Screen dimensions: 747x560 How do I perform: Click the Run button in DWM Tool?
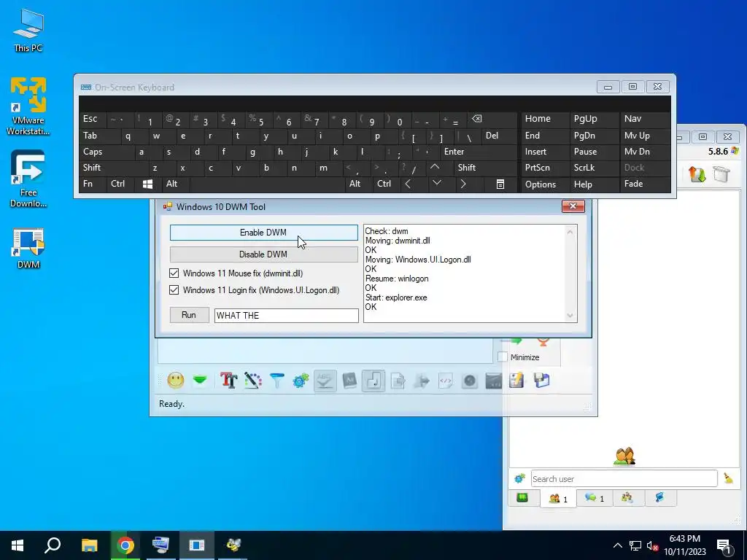click(x=189, y=315)
